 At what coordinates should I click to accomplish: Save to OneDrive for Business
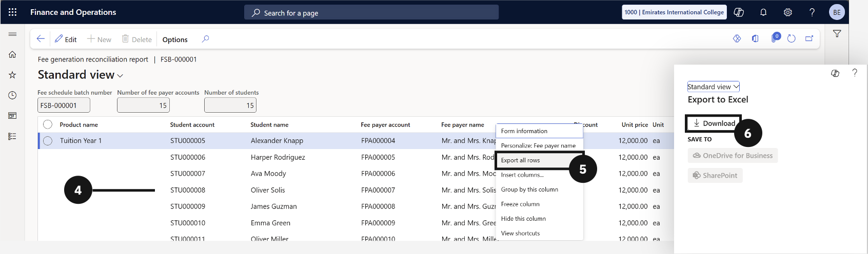733,156
